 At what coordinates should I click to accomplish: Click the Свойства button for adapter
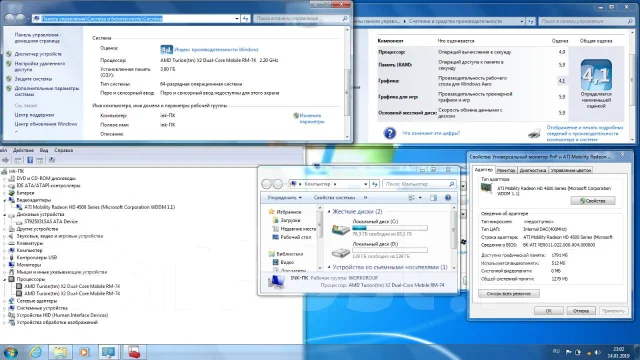[593, 201]
